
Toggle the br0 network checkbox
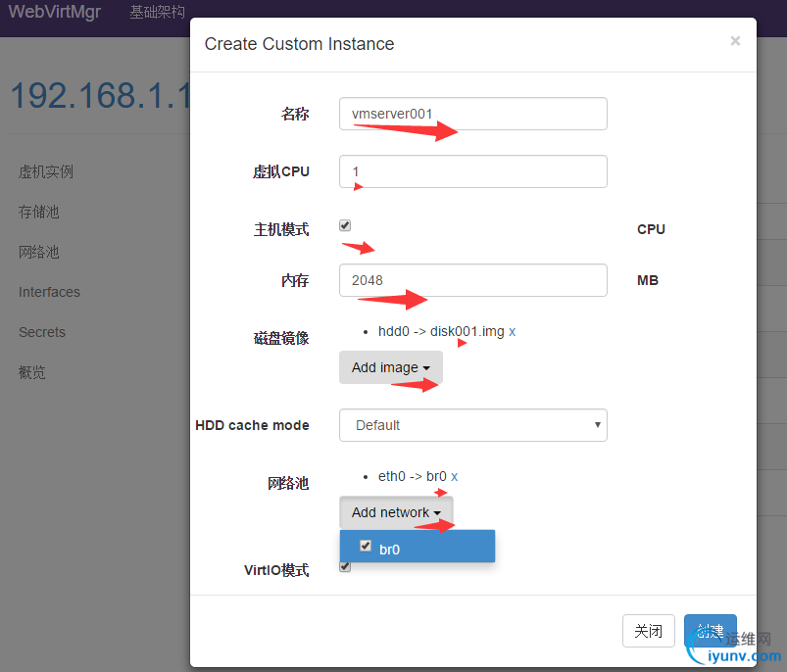[x=366, y=547]
